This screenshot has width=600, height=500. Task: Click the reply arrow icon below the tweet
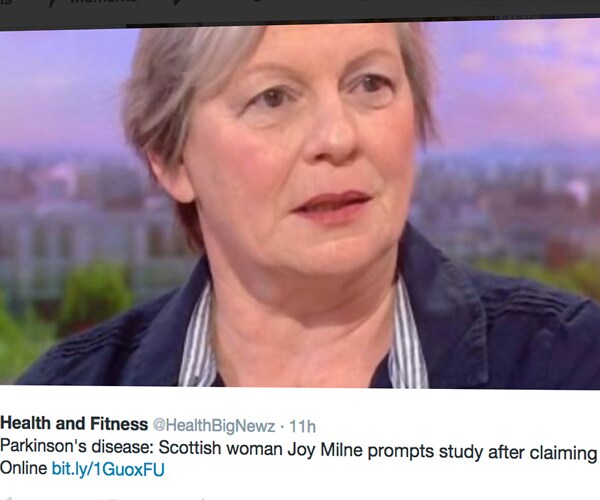[7, 498]
